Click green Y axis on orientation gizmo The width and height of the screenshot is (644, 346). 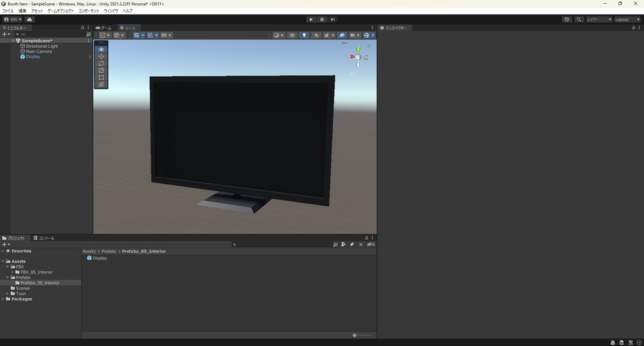(x=358, y=50)
